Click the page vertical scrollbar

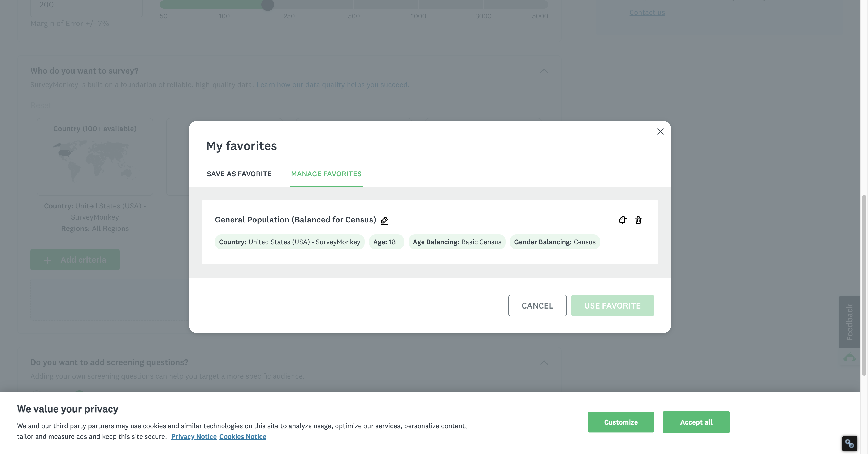(x=864, y=285)
